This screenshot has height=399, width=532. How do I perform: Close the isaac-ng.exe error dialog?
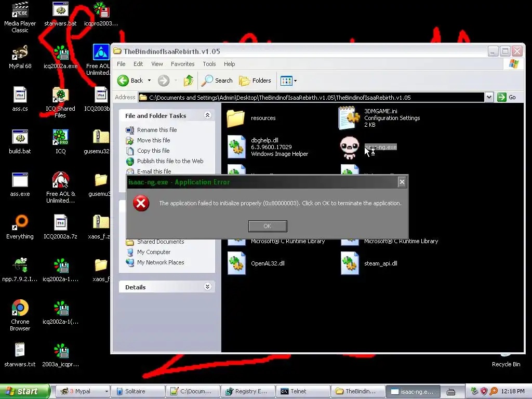[402, 182]
